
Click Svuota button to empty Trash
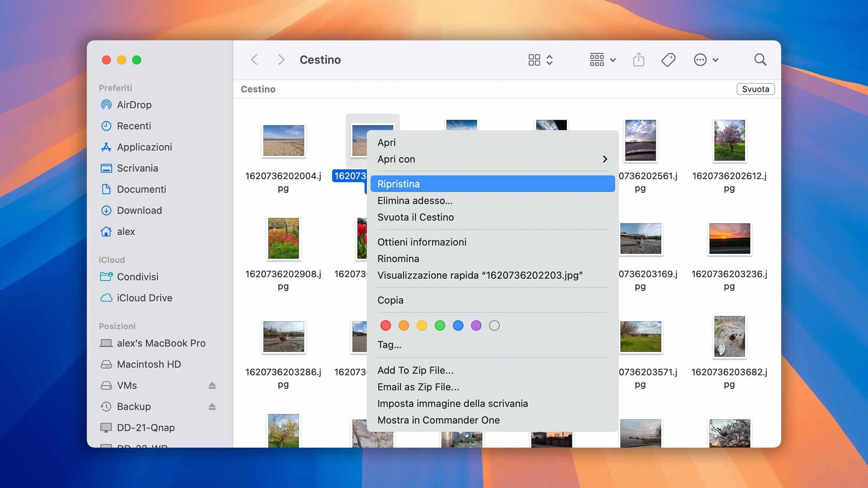[755, 89]
